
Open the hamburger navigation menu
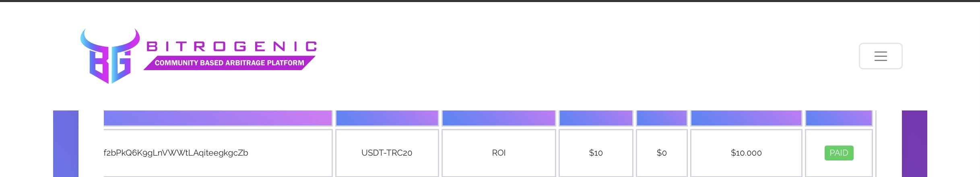tap(880, 56)
